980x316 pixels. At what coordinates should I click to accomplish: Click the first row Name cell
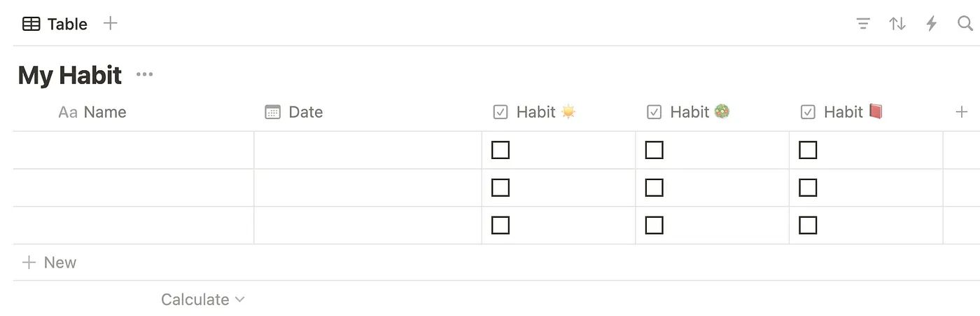tap(133, 150)
